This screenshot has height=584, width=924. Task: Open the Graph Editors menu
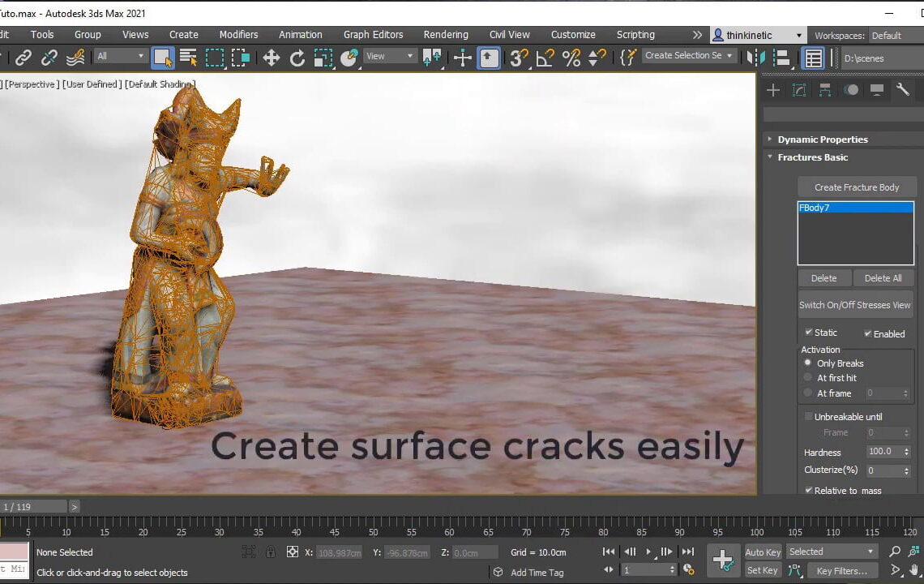pyautogui.click(x=373, y=35)
